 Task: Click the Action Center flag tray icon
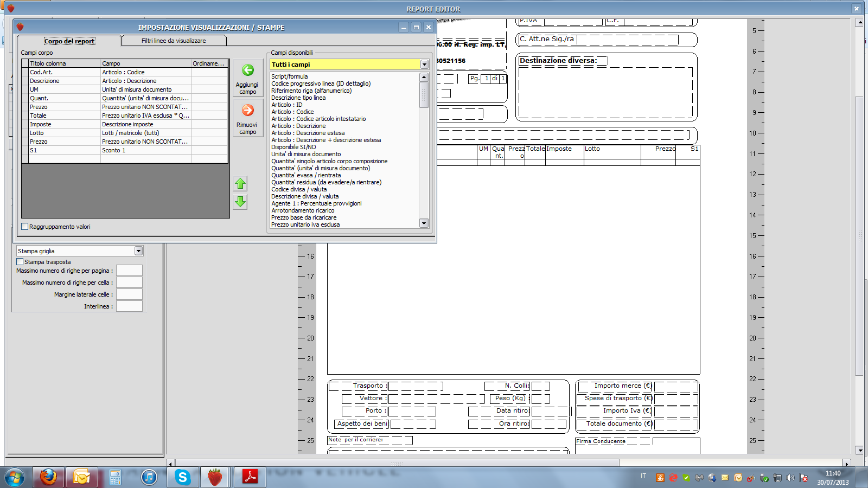coord(803,478)
